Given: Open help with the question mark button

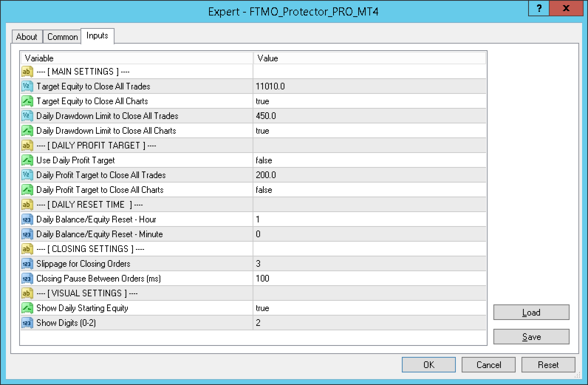Looking at the screenshot, I should [x=539, y=8].
